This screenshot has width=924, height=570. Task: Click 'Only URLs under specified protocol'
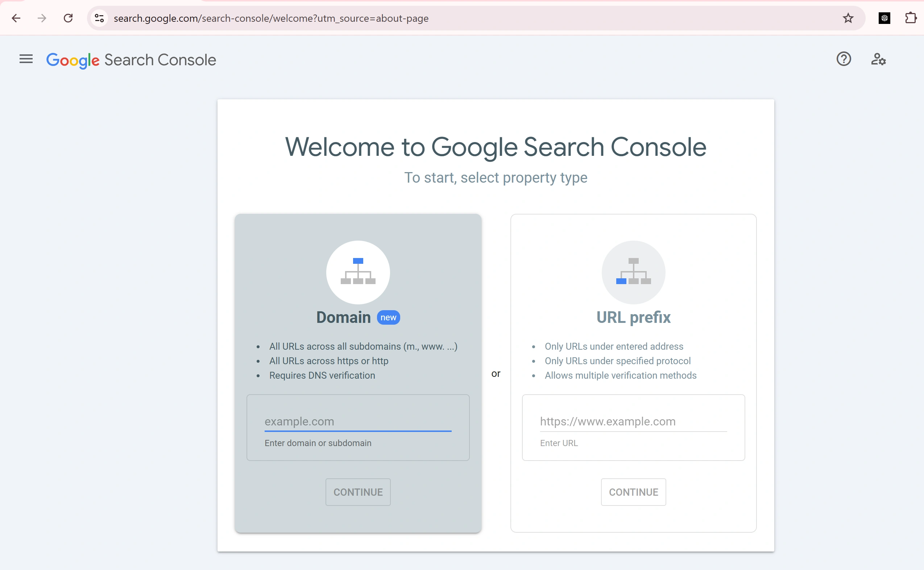click(617, 361)
